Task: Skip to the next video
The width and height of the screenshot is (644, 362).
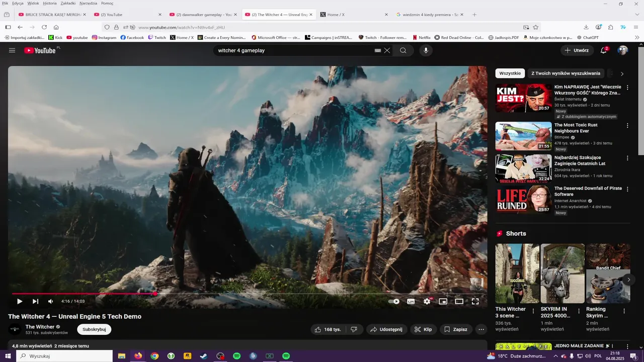Action: point(35,301)
